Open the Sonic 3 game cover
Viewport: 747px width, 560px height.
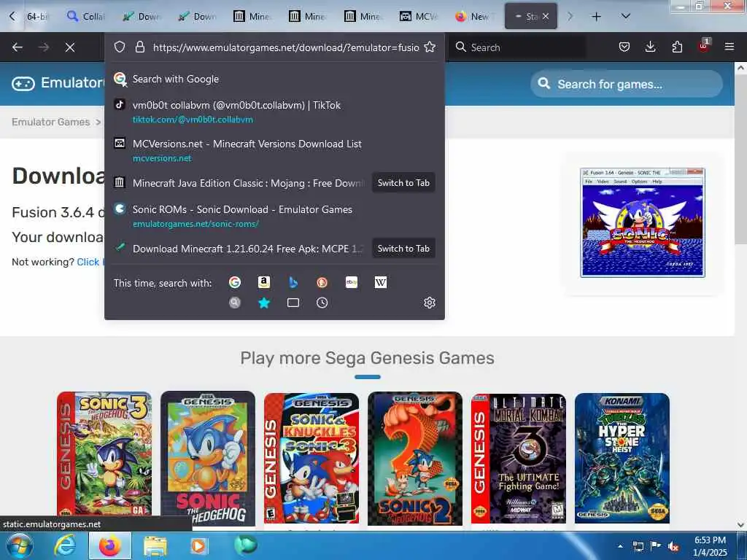click(x=104, y=455)
